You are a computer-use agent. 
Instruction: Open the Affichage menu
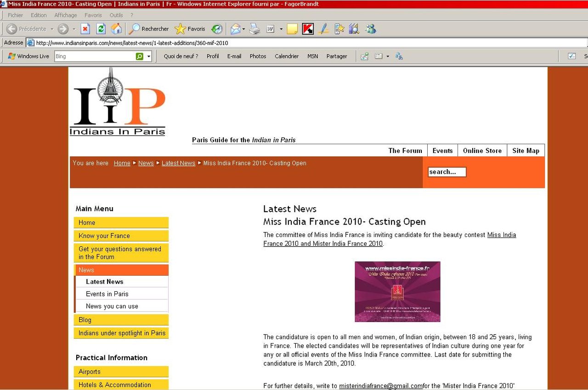pos(66,15)
